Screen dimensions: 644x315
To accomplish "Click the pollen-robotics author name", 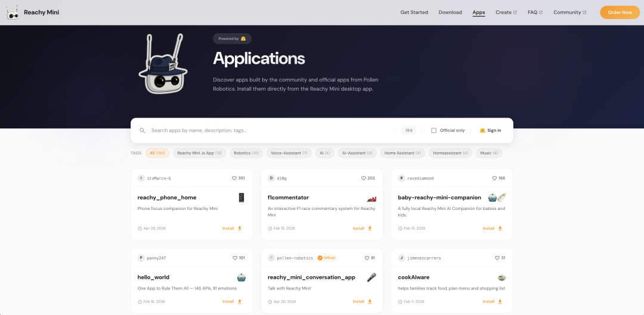I will coord(295,258).
